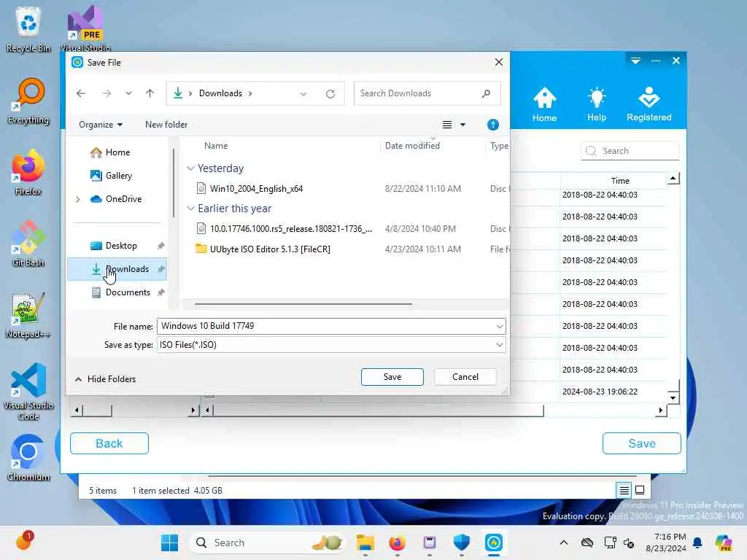Open the Save as type combo box
This screenshot has height=560, width=747.
point(331,345)
